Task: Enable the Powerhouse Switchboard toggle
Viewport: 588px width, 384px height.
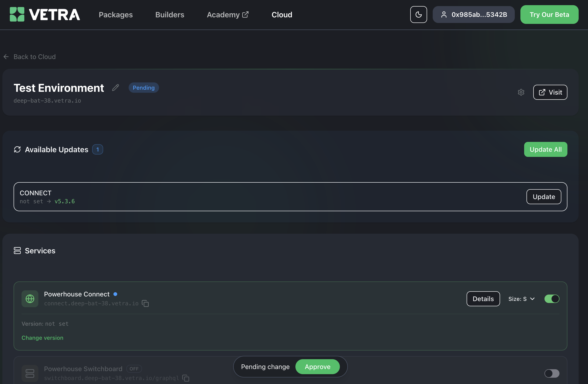Action: pyautogui.click(x=552, y=373)
